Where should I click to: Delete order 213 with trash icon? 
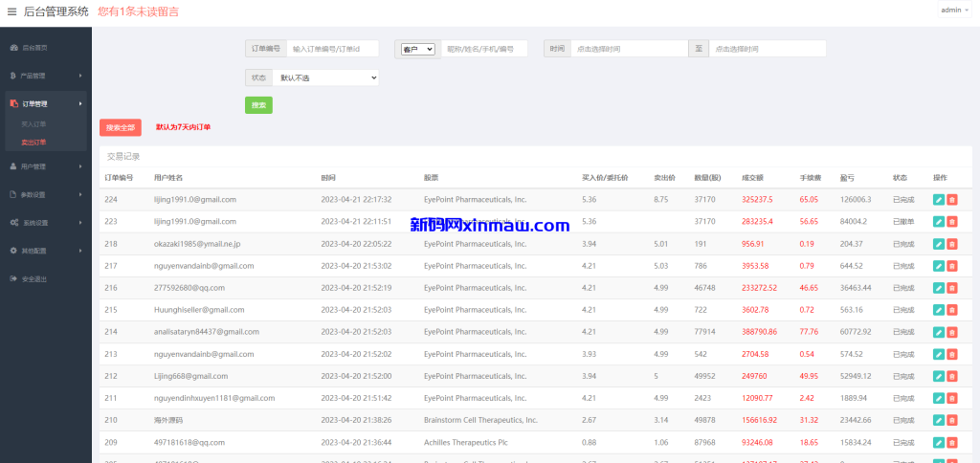click(x=952, y=354)
